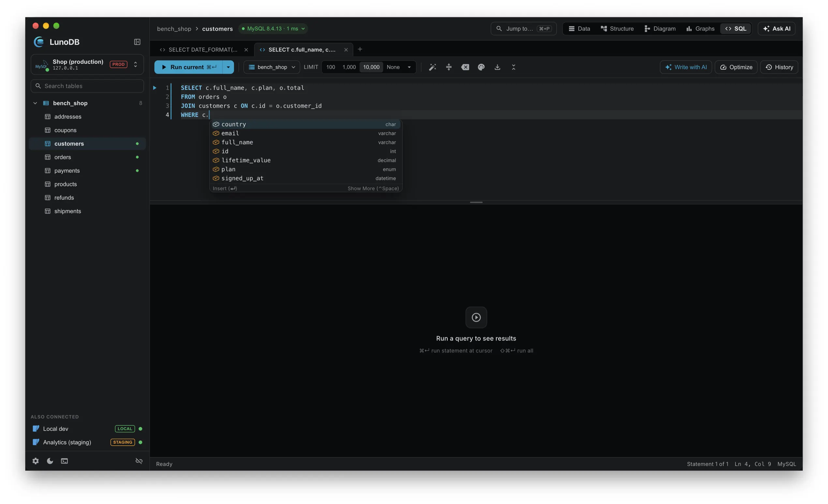Switch to the Graphs view
Image resolution: width=828 pixels, height=504 pixels.
tap(700, 29)
